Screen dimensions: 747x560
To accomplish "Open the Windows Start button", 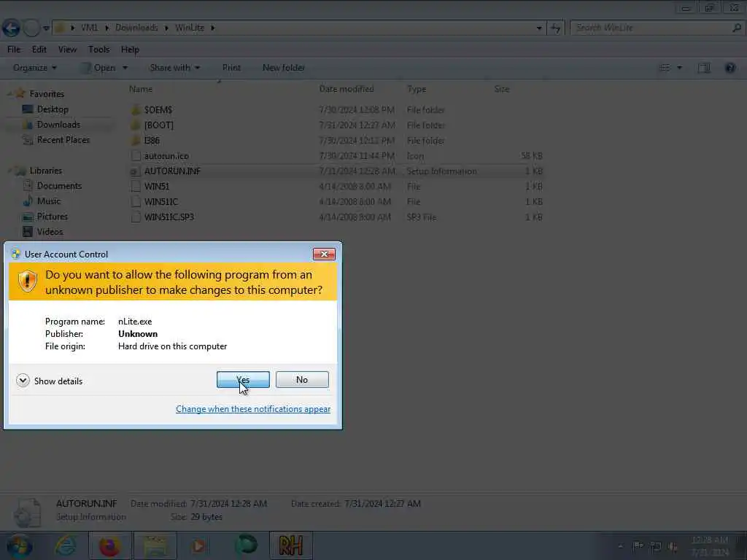I will (x=20, y=545).
